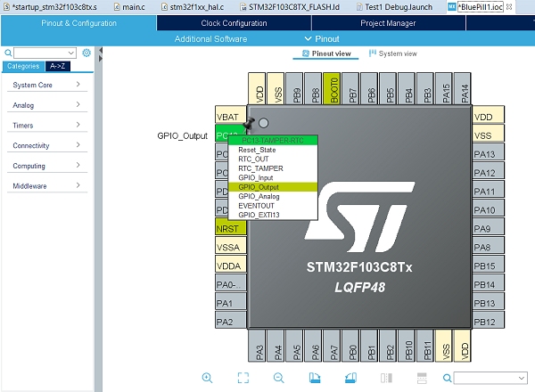This screenshot has width=535, height=392.
Task: Click the pin search magnifier icon
Action: coord(445,378)
